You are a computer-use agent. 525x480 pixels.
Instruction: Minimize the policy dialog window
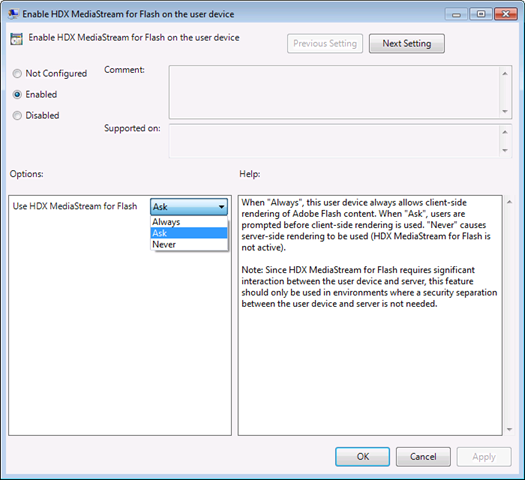point(456,14)
